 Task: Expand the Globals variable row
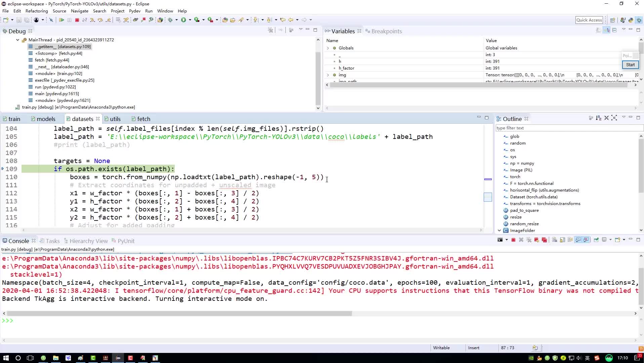click(x=328, y=48)
